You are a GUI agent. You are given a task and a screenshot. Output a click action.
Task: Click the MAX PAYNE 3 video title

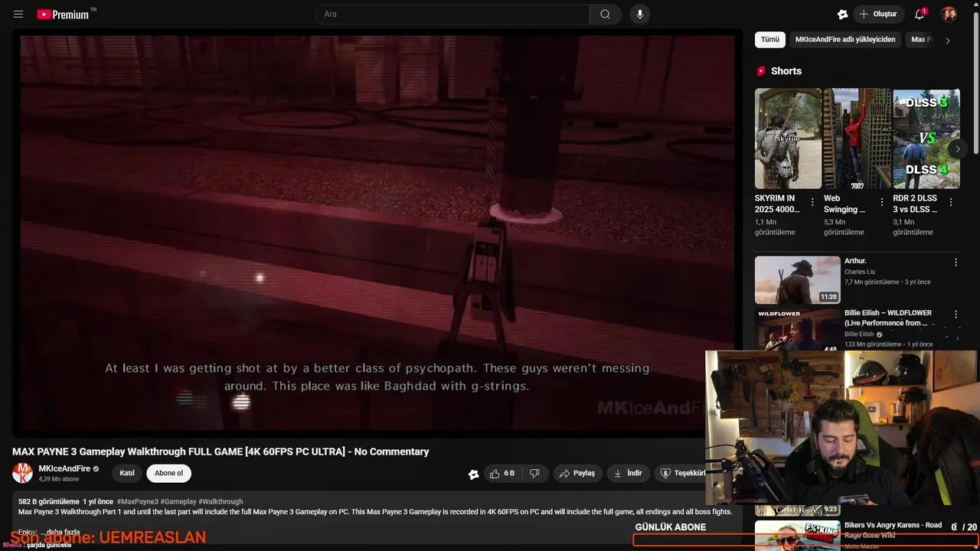(x=220, y=452)
